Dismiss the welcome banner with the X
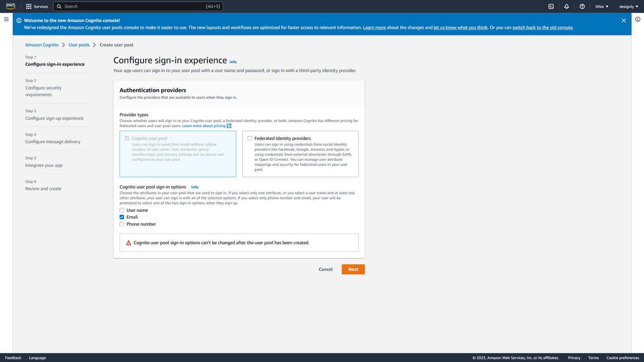This screenshot has height=362, width=644. click(x=623, y=20)
